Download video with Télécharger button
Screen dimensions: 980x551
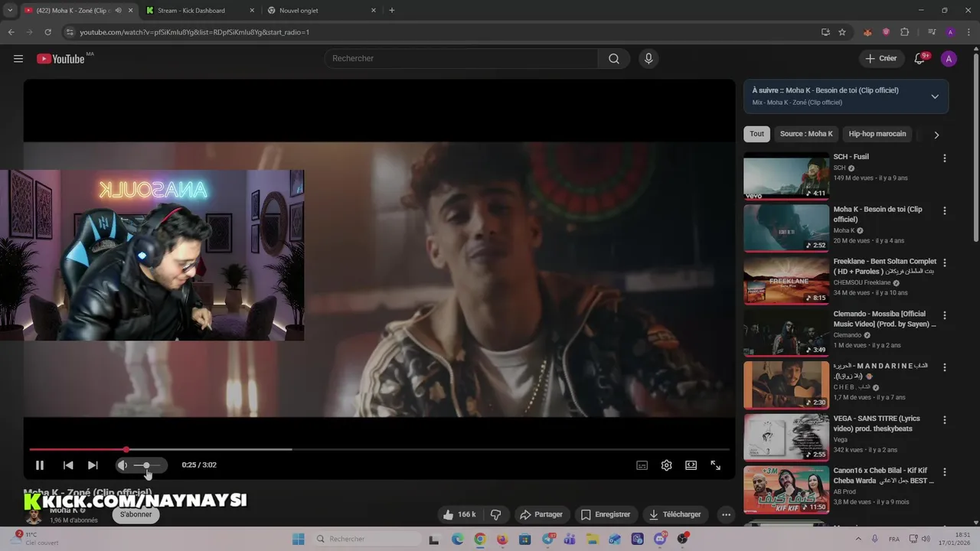pyautogui.click(x=675, y=515)
